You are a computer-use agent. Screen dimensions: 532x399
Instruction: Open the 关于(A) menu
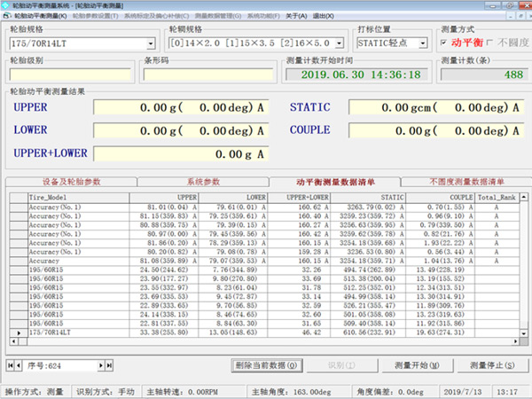296,16
